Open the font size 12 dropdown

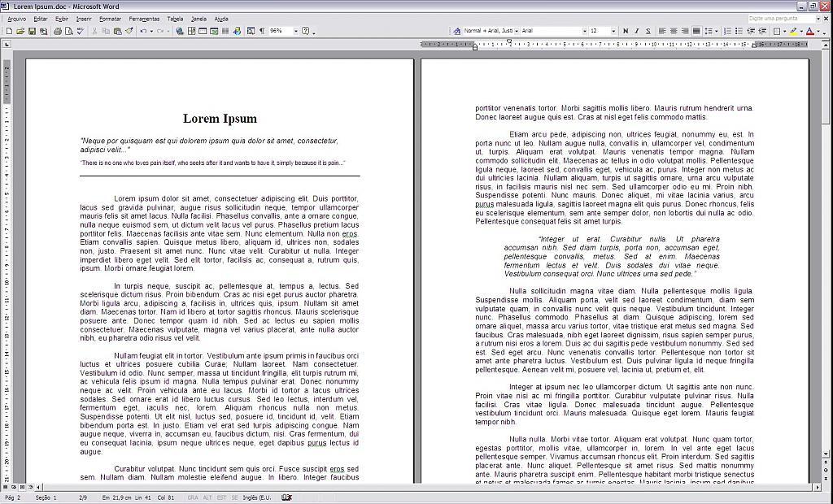[613, 32]
